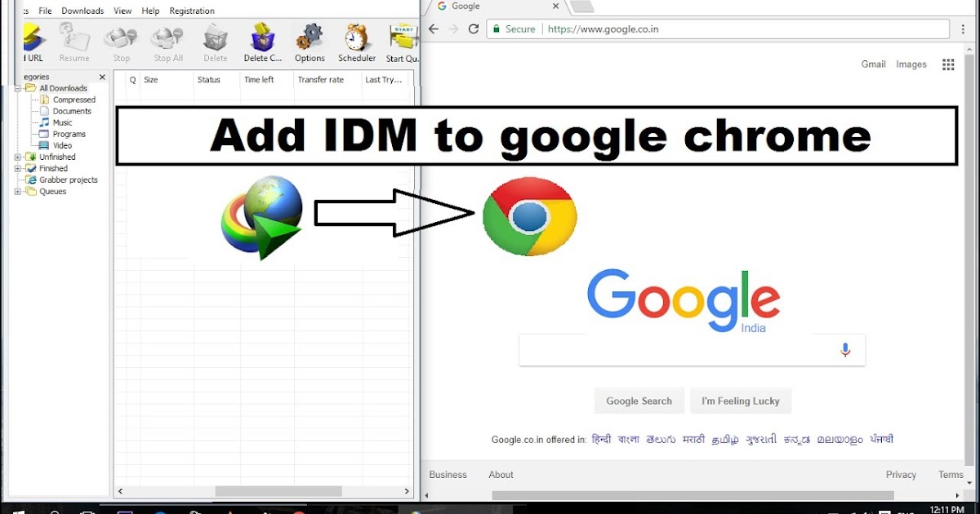Switch Google to Tamil (தமிழ்)
Screen dimensions: 980x514
pyautogui.click(x=724, y=439)
